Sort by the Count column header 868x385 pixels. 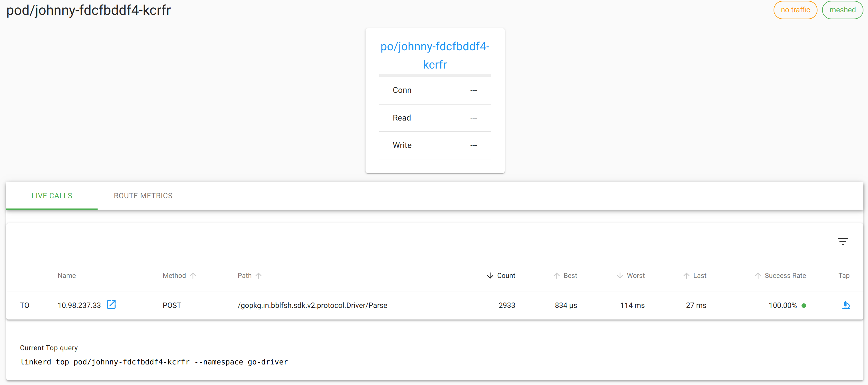coord(506,275)
